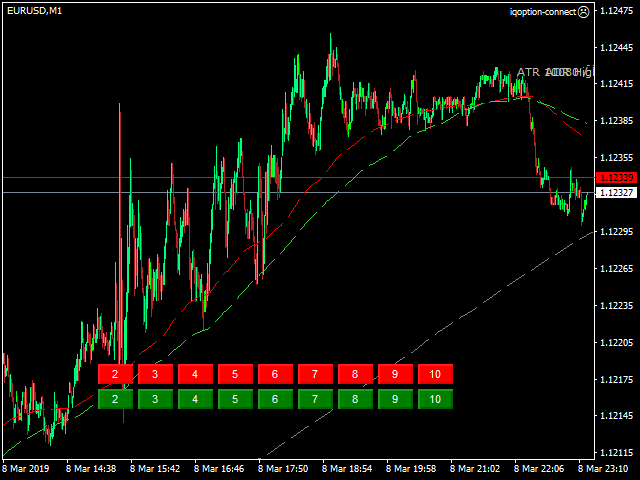This screenshot has height=480, width=640.
Task: Click the 1.12445 price scale value
Action: (617, 48)
